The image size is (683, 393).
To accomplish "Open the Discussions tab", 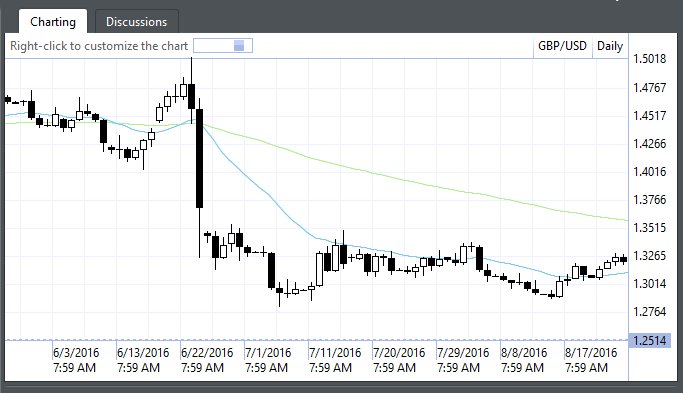I will [x=136, y=22].
